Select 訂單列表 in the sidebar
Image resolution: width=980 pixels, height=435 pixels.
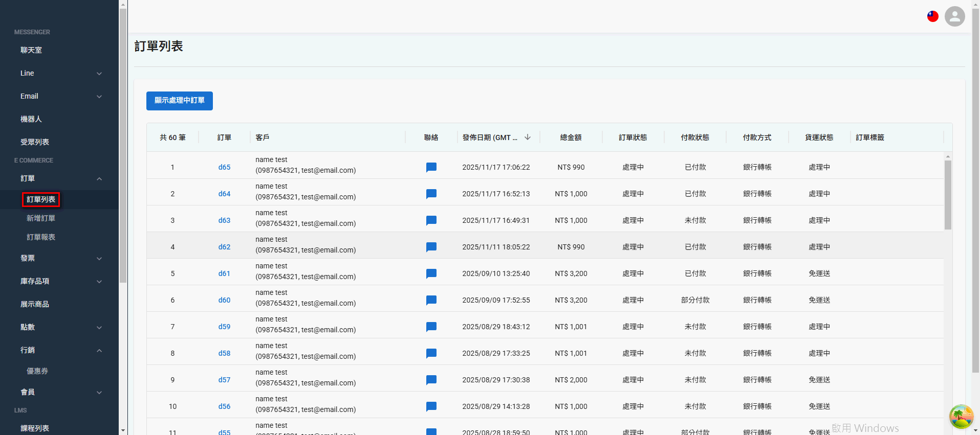(x=41, y=199)
